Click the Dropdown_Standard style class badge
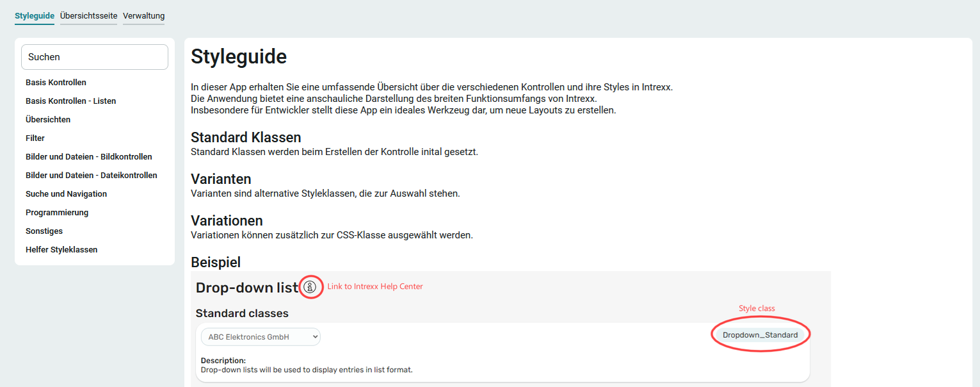Screen dimensions: 980x387 pyautogui.click(x=760, y=334)
